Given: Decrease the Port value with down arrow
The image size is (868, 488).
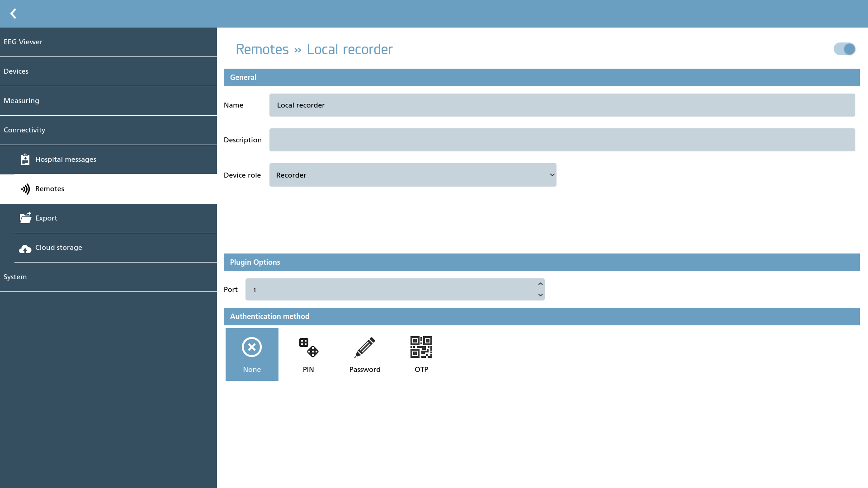Looking at the screenshot, I should click(540, 295).
